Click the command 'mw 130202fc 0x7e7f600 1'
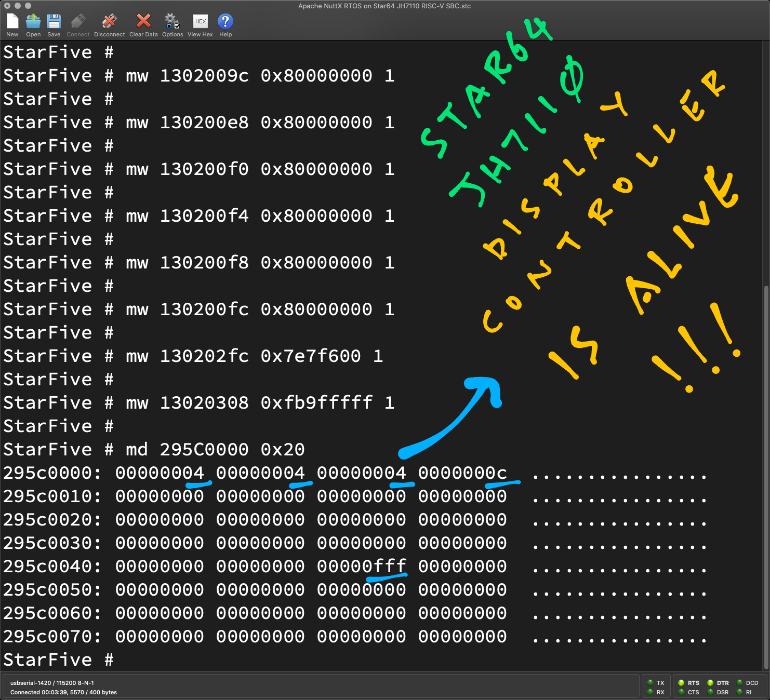Screen dimensions: 770x700 (255, 356)
